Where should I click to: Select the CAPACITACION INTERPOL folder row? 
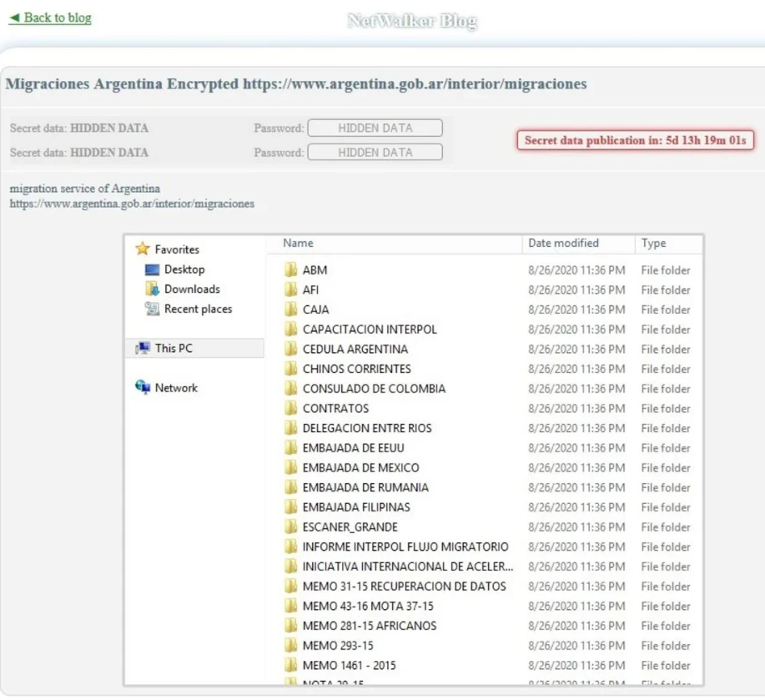coord(369,329)
